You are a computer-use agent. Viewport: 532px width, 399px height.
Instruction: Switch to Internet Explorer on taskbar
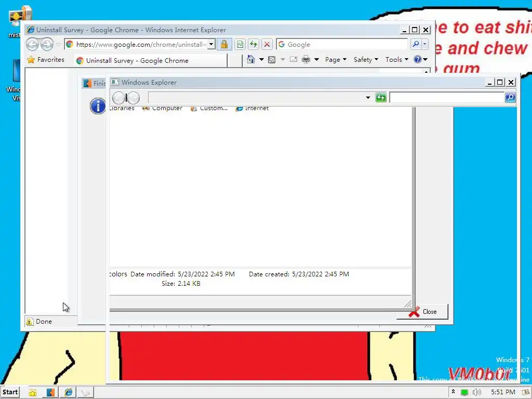pyautogui.click(x=68, y=393)
